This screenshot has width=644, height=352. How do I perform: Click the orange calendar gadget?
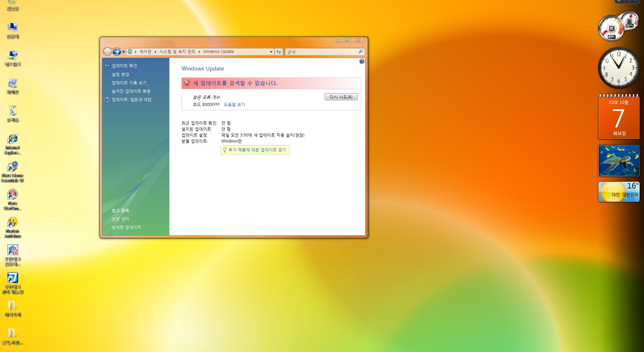619,116
